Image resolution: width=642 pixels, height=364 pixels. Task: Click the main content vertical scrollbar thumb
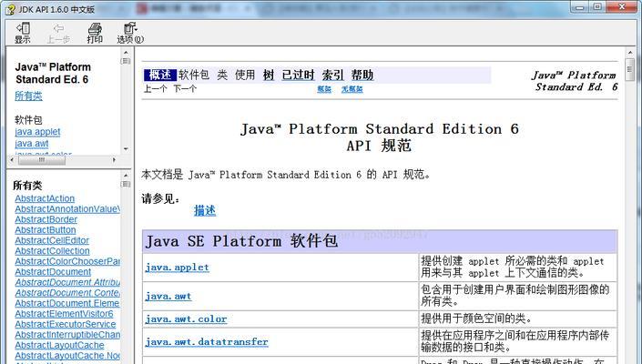[x=630, y=69]
